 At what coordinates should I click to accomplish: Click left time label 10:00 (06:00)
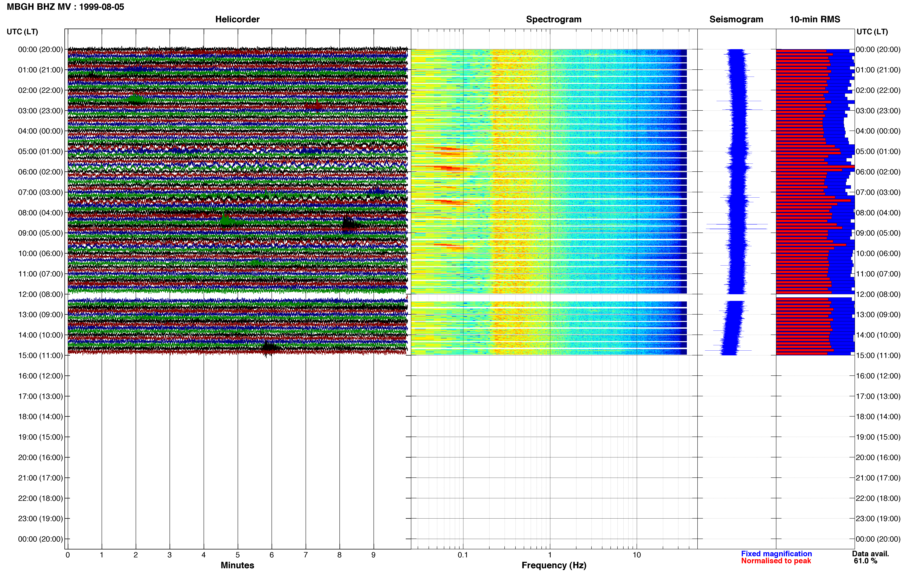click(41, 253)
